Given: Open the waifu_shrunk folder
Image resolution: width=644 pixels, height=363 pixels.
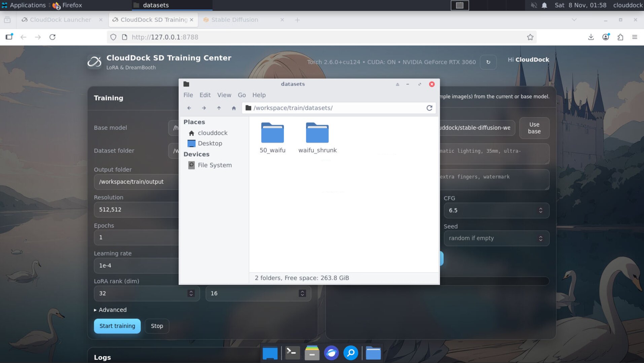Looking at the screenshot, I should (x=317, y=138).
